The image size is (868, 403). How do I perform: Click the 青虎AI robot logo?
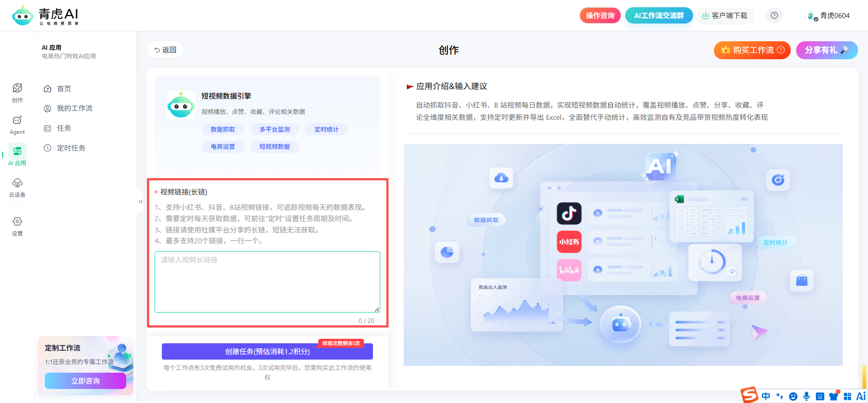pos(23,16)
